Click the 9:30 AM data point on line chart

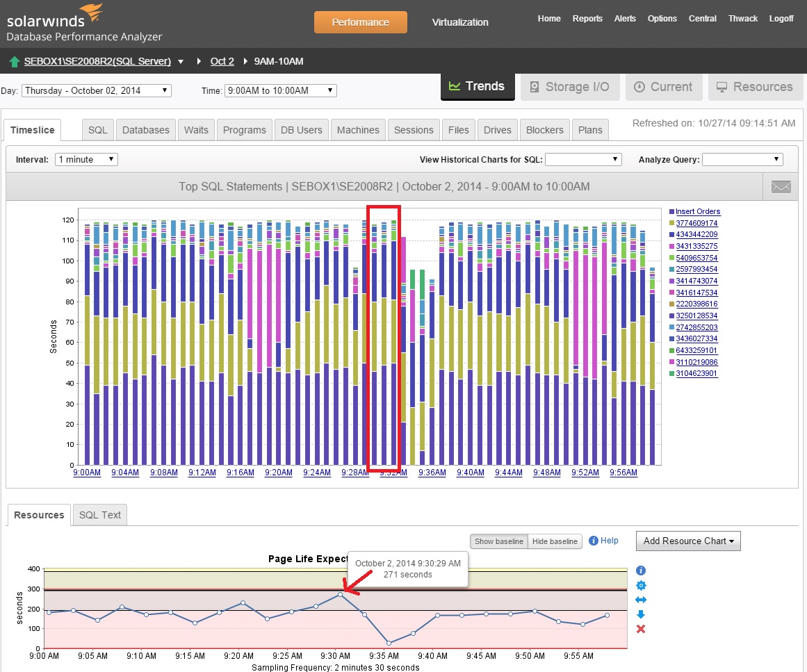point(341,594)
